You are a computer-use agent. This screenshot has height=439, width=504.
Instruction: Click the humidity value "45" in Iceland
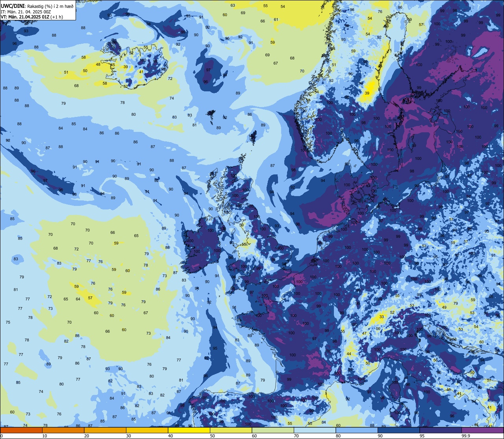113,65
